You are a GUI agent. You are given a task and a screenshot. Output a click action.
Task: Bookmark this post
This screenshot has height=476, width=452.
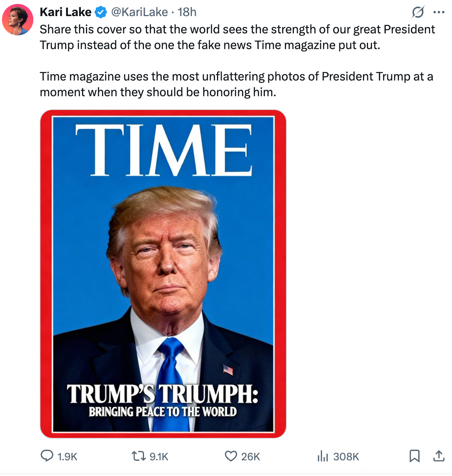[414, 456]
